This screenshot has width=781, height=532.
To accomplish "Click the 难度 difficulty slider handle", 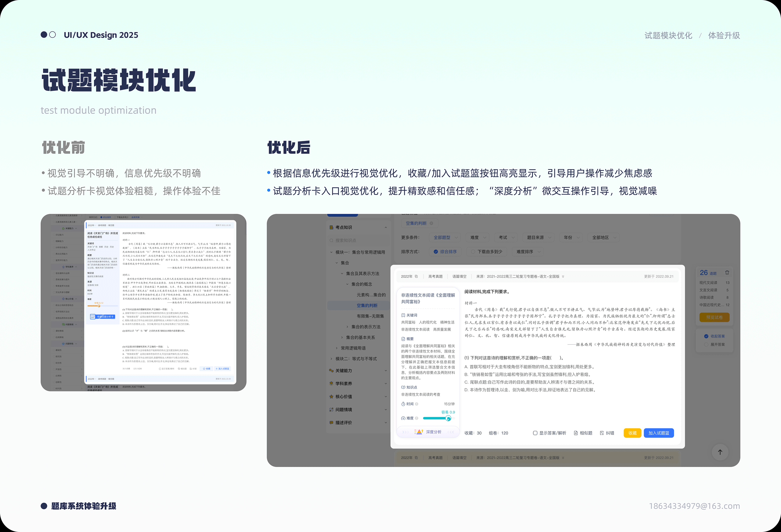I will pos(448,418).
